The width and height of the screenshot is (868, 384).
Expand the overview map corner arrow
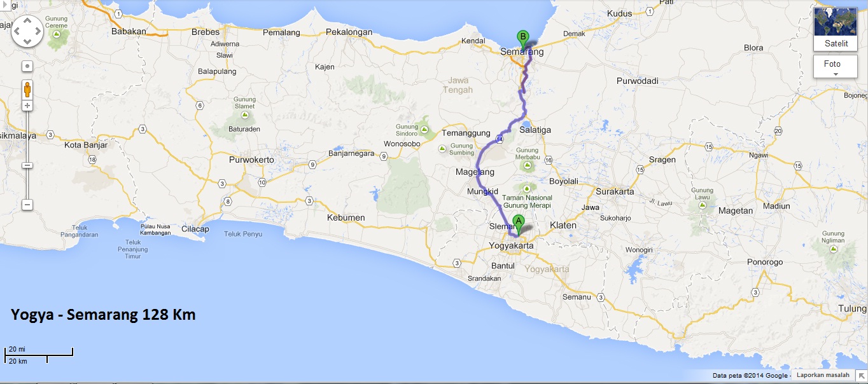861,376
